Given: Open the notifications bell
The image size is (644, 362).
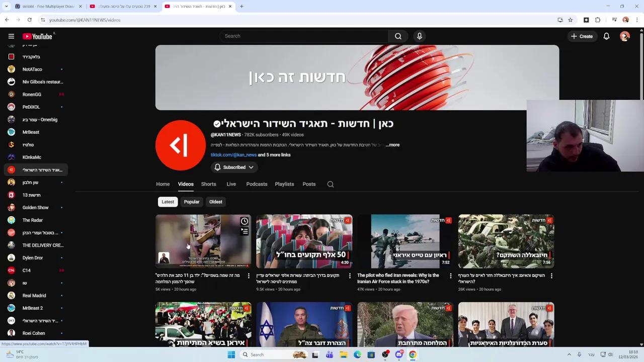Looking at the screenshot, I should click(606, 36).
